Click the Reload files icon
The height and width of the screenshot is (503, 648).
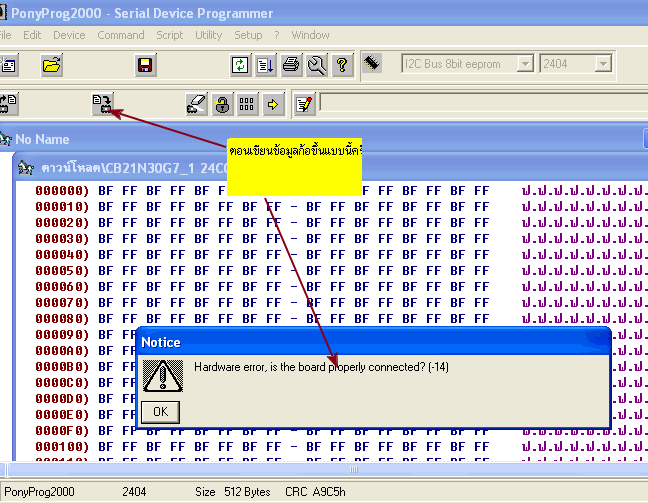(240, 65)
